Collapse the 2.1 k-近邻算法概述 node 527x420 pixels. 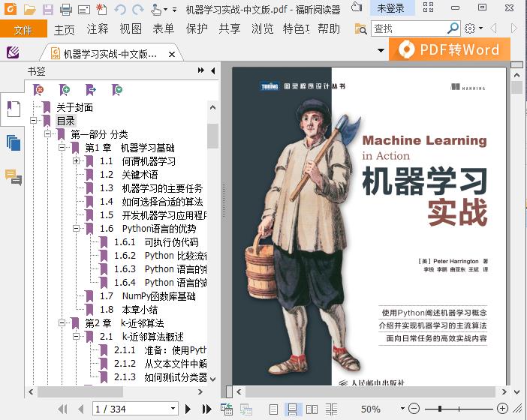[x=77, y=337]
